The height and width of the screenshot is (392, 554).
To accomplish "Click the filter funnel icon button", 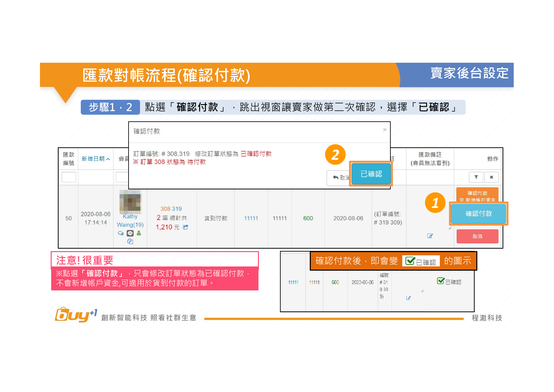I will [x=476, y=177].
